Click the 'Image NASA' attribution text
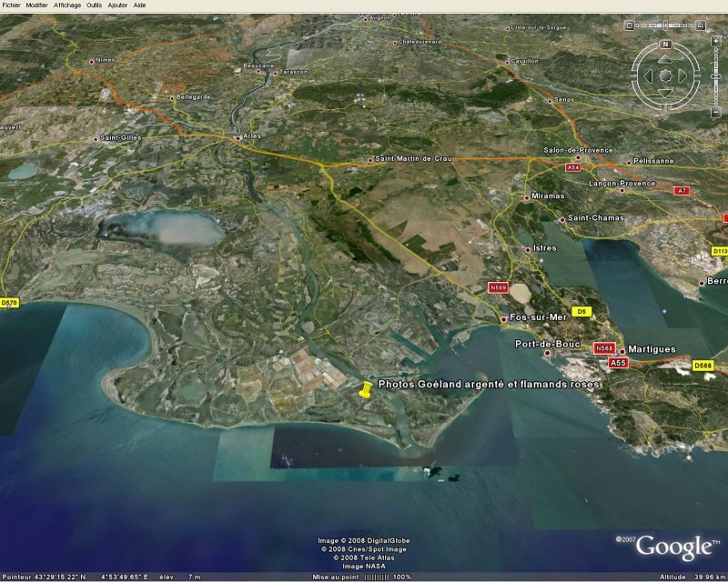The width and height of the screenshot is (728, 582). 363,567
